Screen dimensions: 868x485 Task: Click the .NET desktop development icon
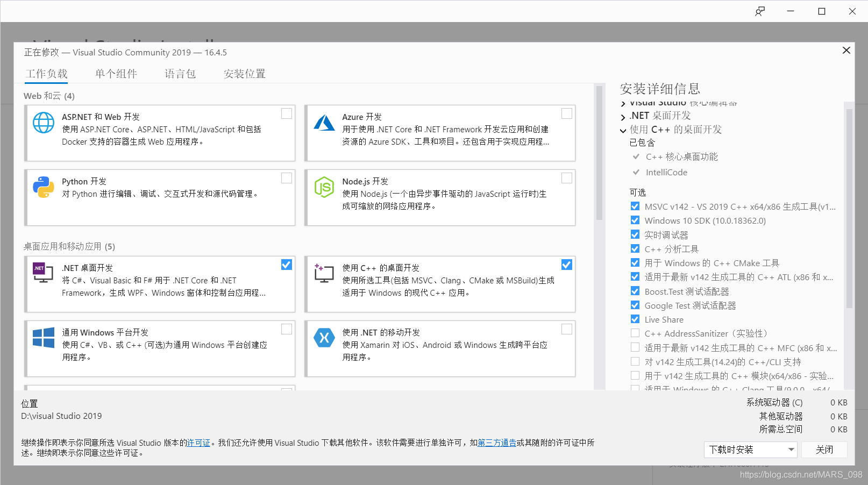pos(43,273)
